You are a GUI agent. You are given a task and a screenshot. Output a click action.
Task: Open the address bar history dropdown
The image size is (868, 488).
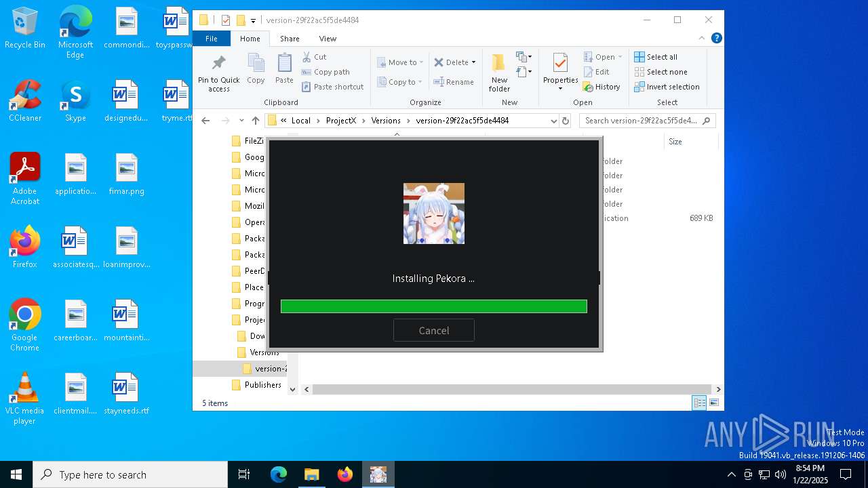pos(553,121)
